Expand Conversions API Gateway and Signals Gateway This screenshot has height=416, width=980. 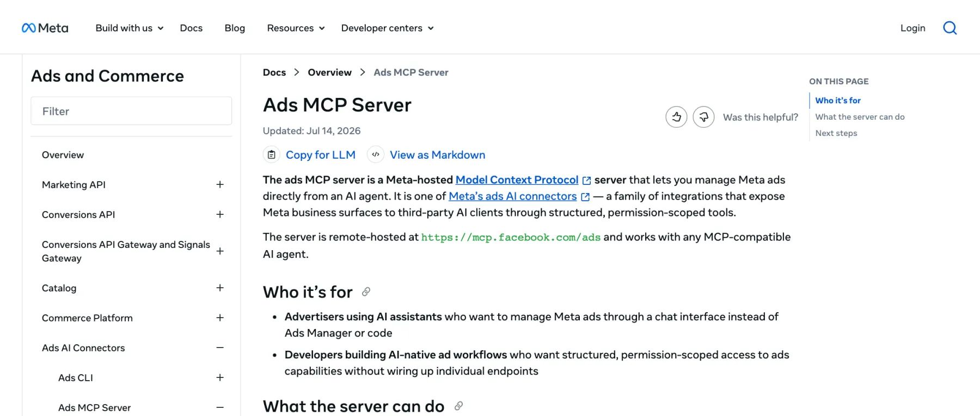point(220,251)
